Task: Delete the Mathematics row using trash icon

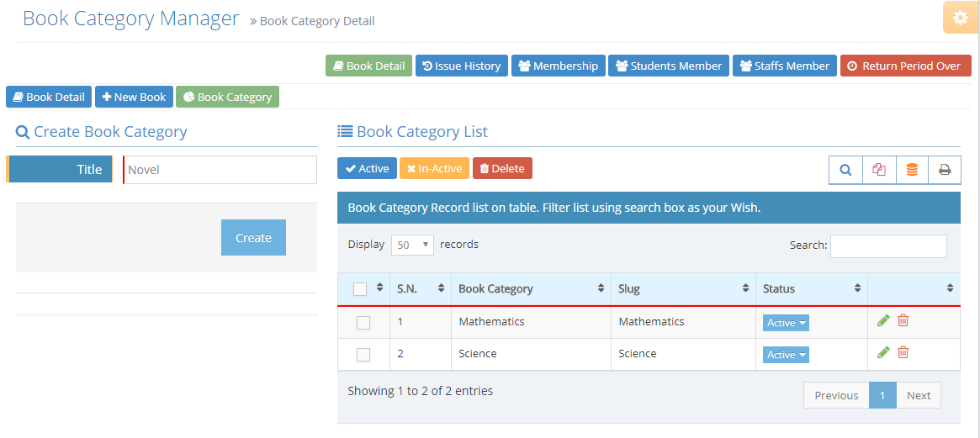Action: pos(903,320)
